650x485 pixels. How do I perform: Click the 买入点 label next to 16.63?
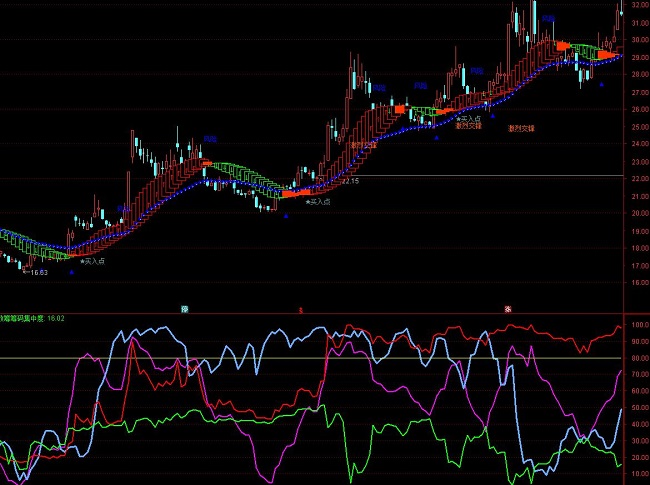click(93, 261)
